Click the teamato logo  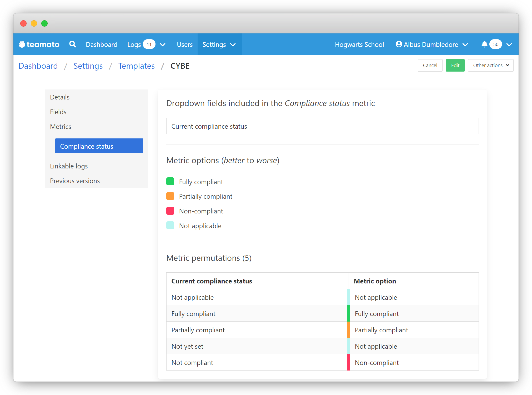[39, 44]
